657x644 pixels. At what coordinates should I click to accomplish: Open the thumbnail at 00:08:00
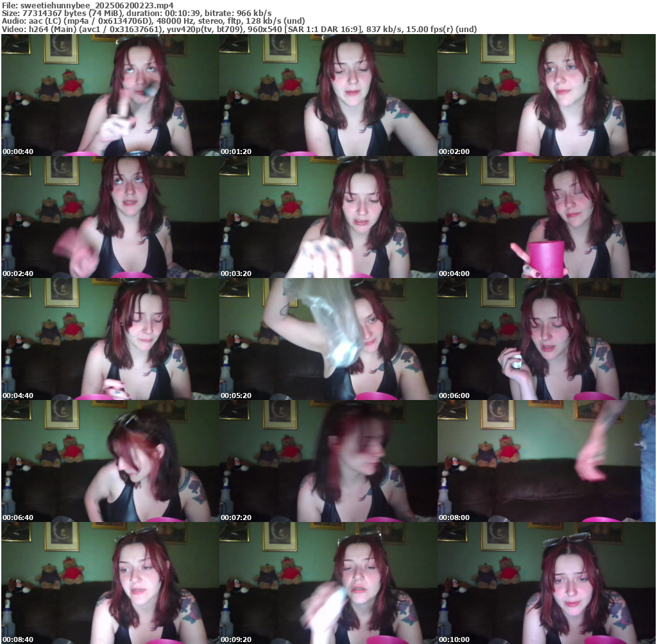coord(547,461)
